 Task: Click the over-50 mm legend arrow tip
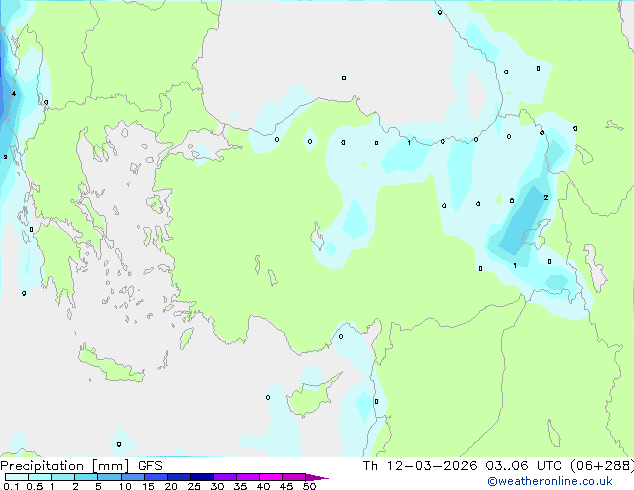[x=317, y=477]
